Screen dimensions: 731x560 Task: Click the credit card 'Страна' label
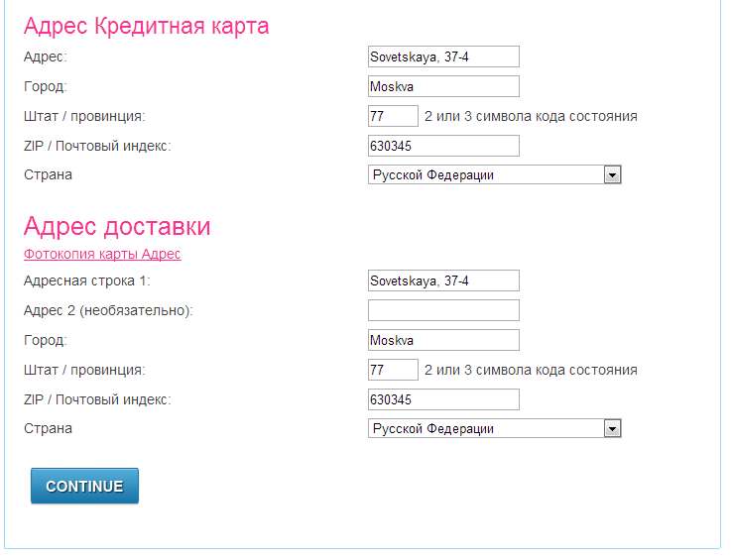tap(48, 175)
